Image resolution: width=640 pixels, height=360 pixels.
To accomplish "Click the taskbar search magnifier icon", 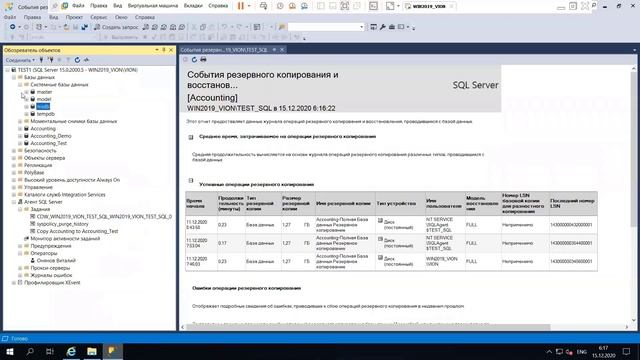I will (30, 351).
